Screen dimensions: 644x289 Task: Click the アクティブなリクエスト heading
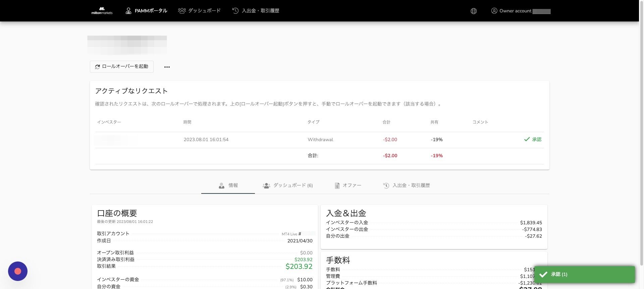tap(131, 91)
